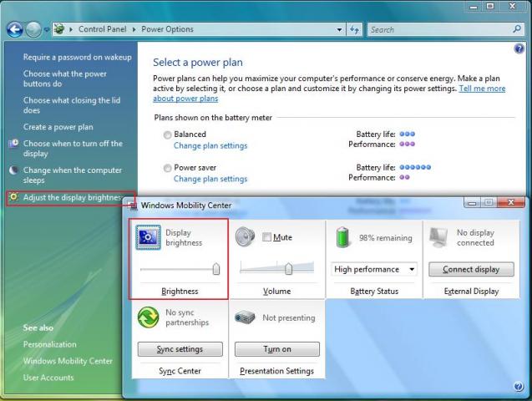Viewport: 532px width, 401px height.
Task: Click the volume slider thumb
Action: 288,269
